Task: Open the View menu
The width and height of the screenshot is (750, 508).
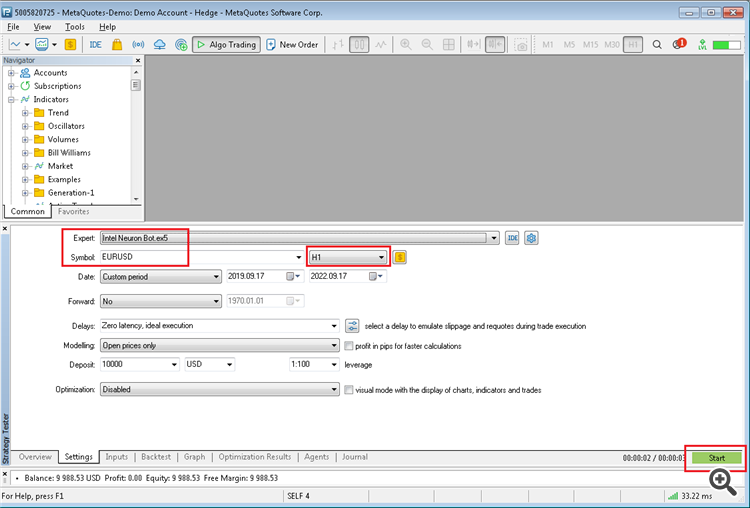Action: coord(42,27)
